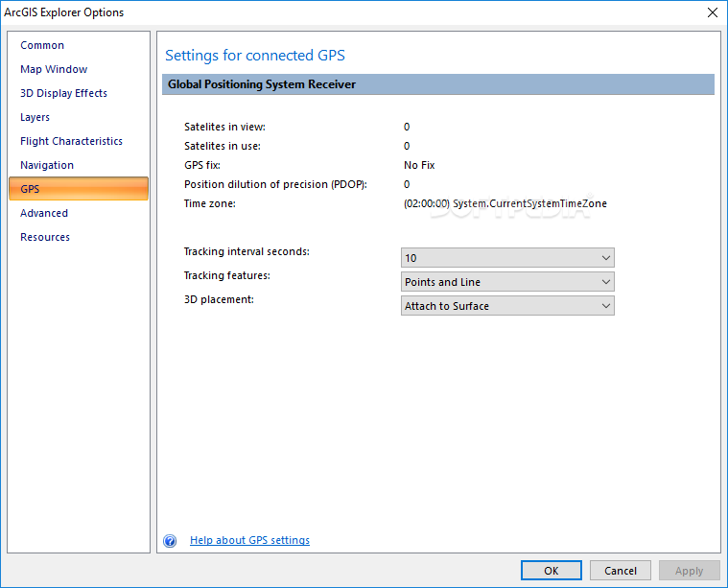Go to the Layers options page
This screenshot has height=588, width=728.
35,118
